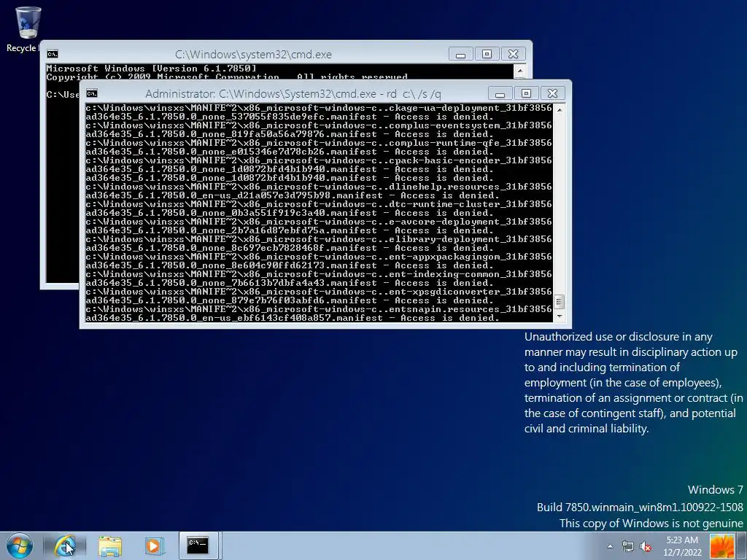Open the Recycle Bin desktop icon

coord(28,28)
